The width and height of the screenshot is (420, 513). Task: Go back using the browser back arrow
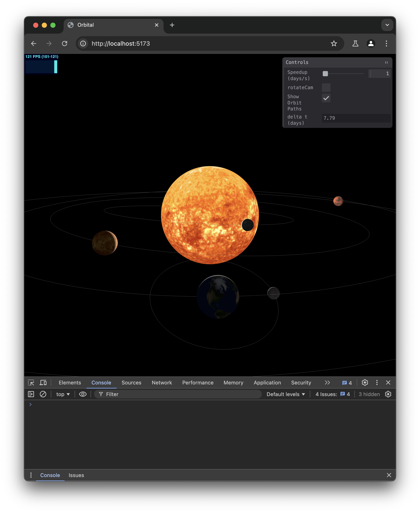click(34, 44)
